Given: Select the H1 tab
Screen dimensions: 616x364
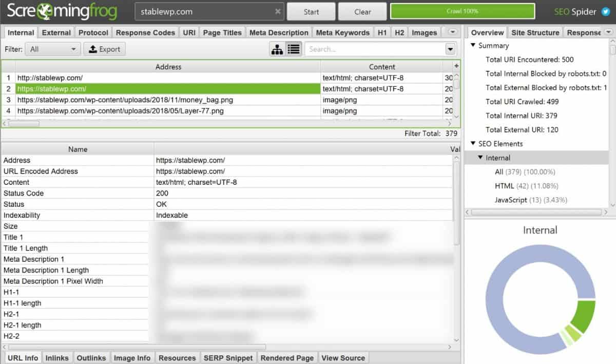Looking at the screenshot, I should [x=382, y=32].
